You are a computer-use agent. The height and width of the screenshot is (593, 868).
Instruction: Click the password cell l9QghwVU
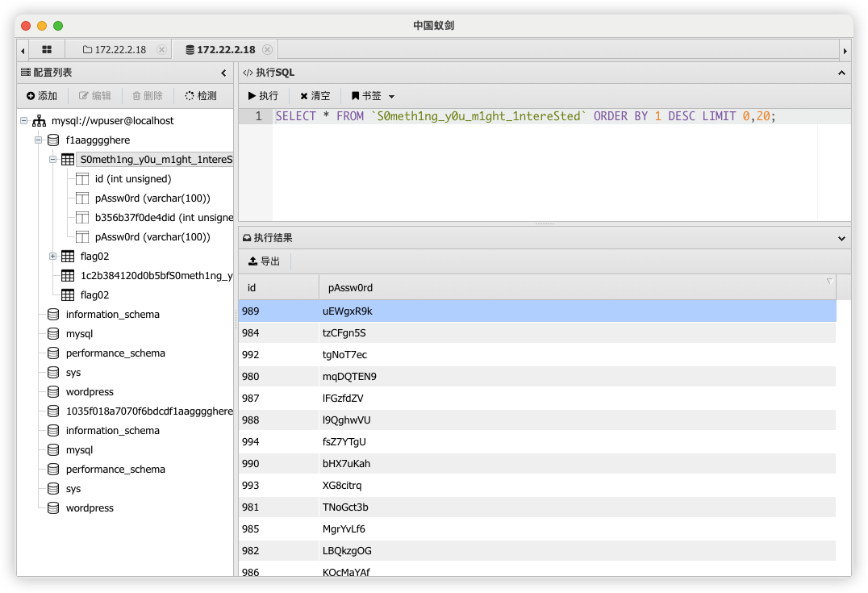[578, 420]
